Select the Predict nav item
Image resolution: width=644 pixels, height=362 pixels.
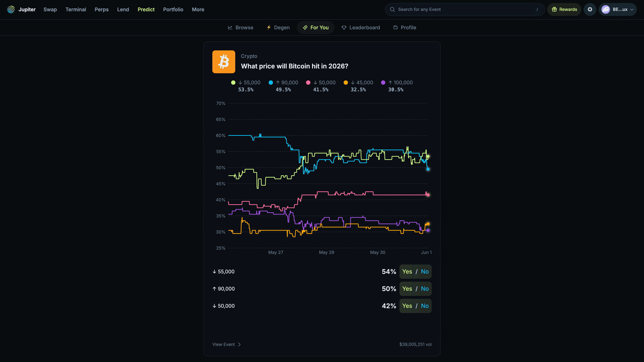coord(146,9)
